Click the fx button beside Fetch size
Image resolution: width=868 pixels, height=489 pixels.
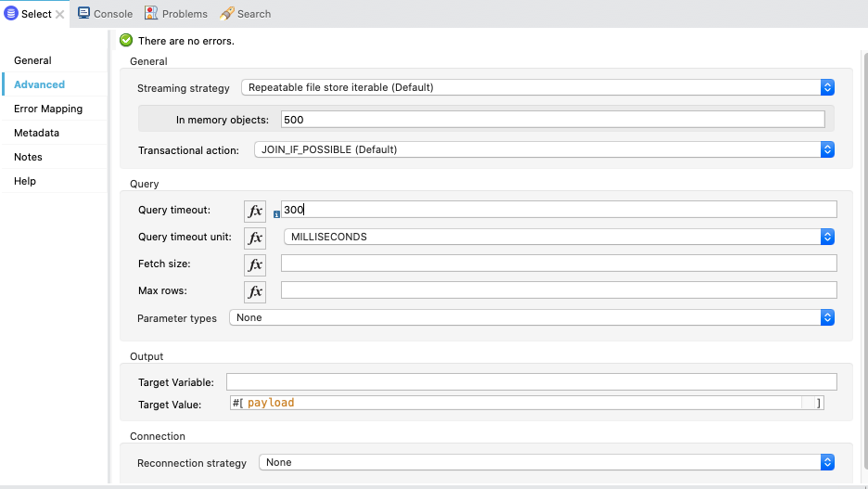pyautogui.click(x=254, y=264)
